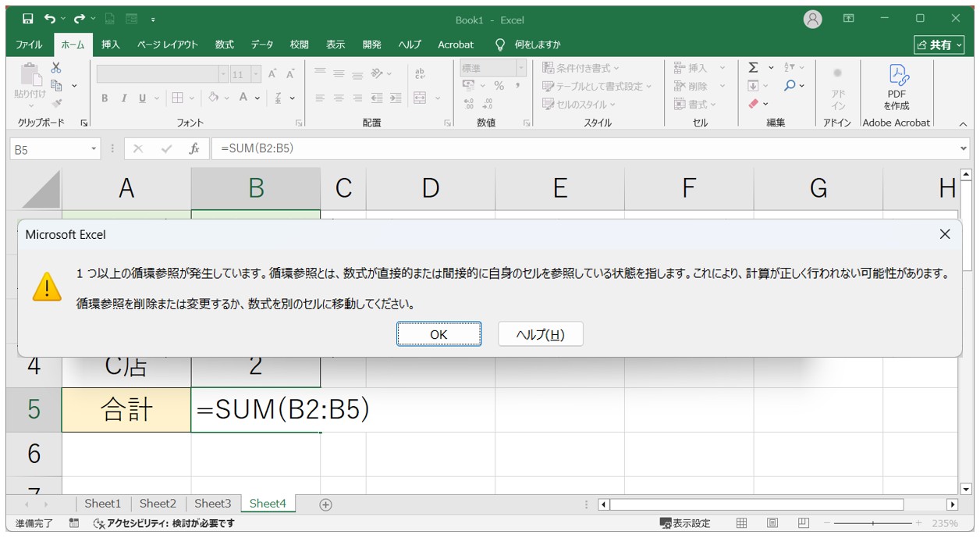Click the paste clipboard icon
980x538 pixels.
(x=30, y=73)
